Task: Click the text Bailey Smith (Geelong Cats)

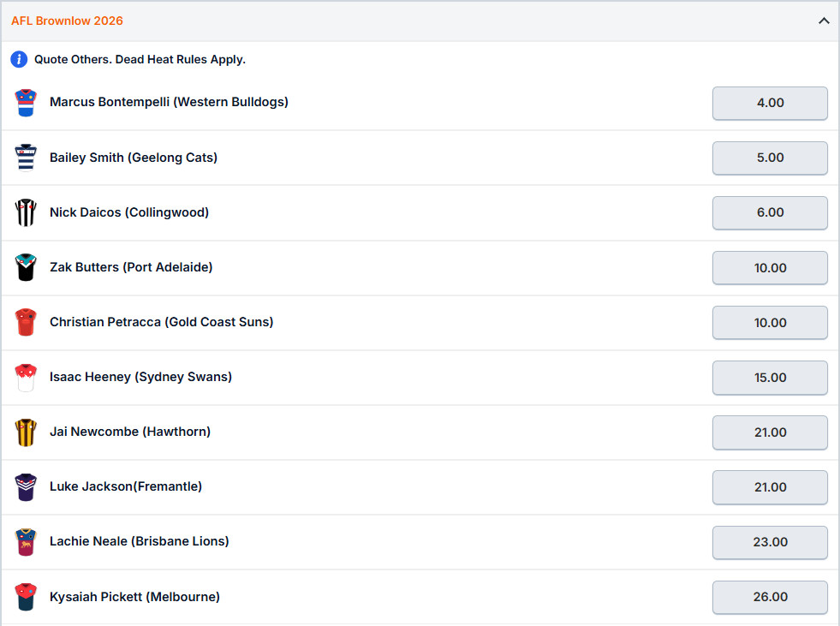Action: tap(134, 158)
